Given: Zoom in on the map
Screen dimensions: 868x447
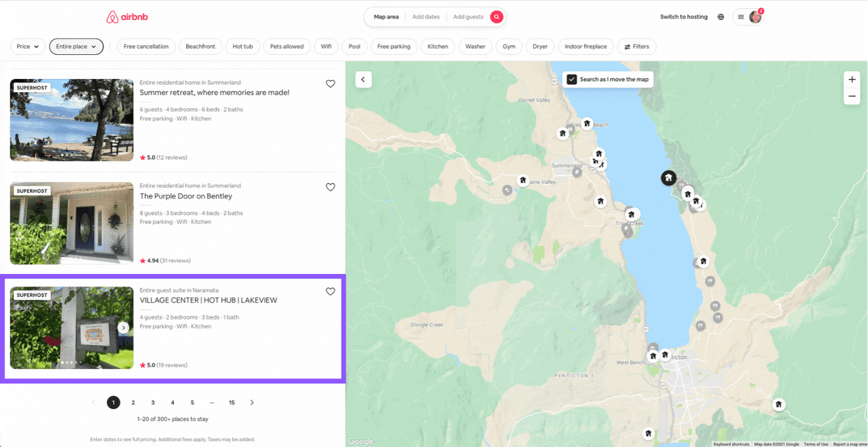Looking at the screenshot, I should 852,80.
